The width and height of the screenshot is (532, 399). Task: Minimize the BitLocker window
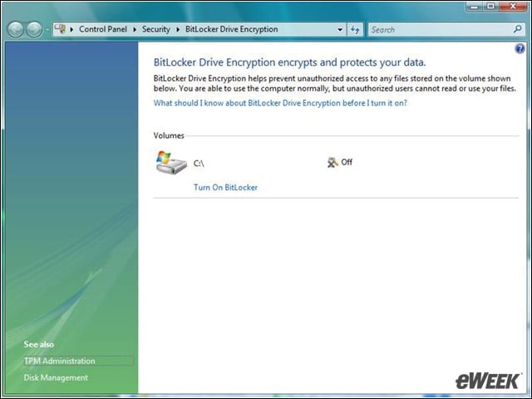click(x=475, y=7)
